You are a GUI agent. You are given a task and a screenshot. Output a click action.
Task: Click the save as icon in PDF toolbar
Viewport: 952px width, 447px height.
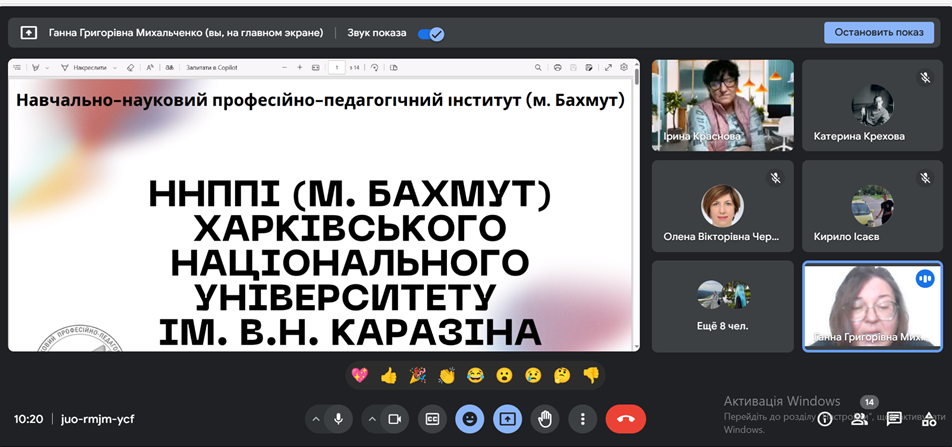[x=588, y=67]
